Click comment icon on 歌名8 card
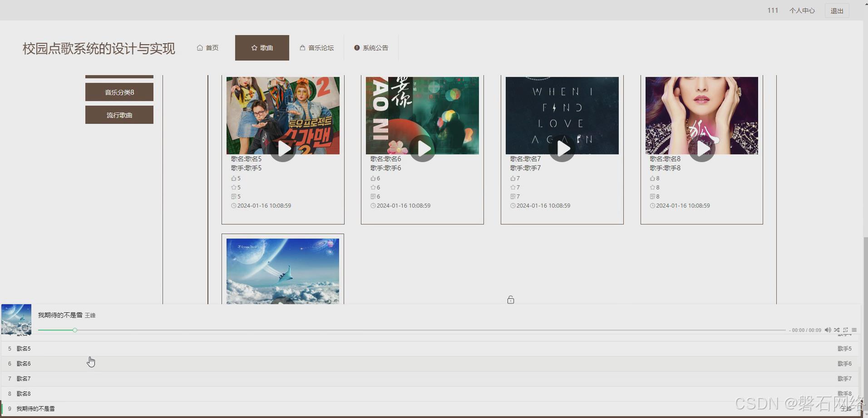The height and width of the screenshot is (418, 868). (x=652, y=197)
